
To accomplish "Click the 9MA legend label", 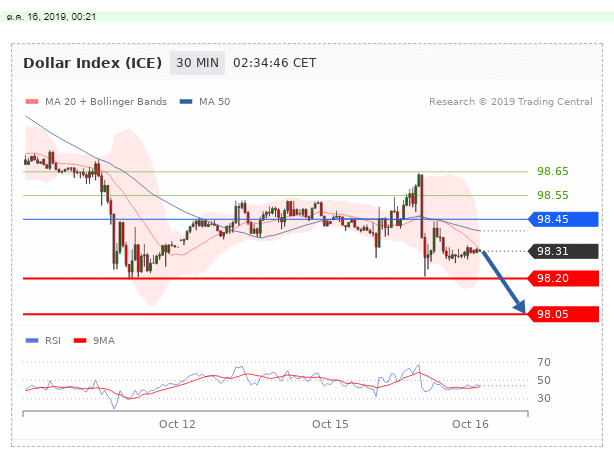I will pyautogui.click(x=104, y=341).
